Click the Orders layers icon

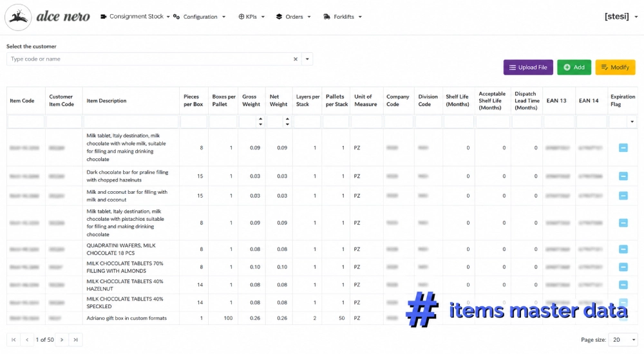279,17
